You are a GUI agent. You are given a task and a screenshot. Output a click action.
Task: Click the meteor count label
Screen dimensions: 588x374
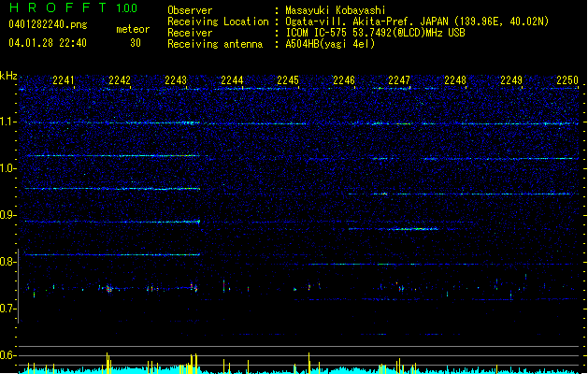pos(133,29)
